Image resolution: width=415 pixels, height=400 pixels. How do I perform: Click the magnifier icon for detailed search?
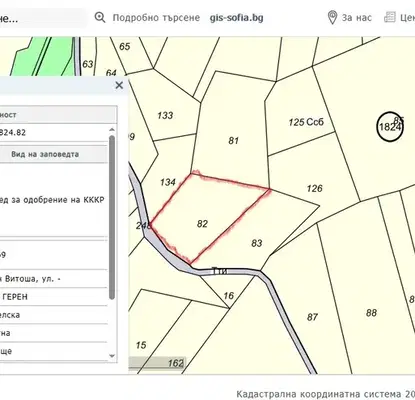point(100,17)
